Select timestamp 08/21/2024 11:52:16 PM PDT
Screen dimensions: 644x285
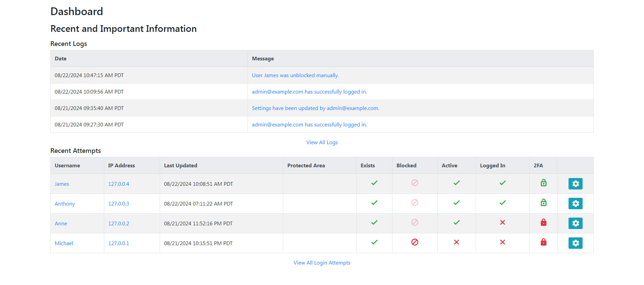(198, 224)
